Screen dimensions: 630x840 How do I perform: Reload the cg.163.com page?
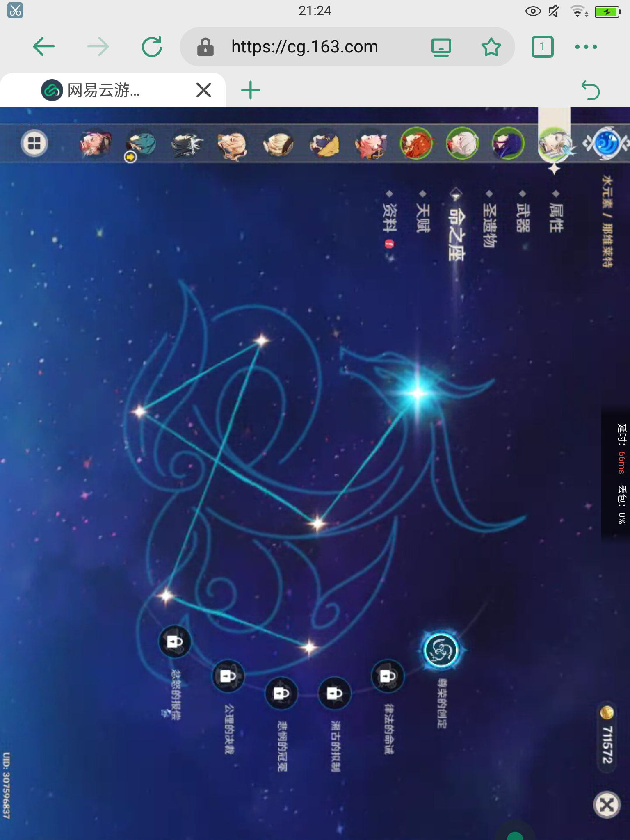point(152,46)
